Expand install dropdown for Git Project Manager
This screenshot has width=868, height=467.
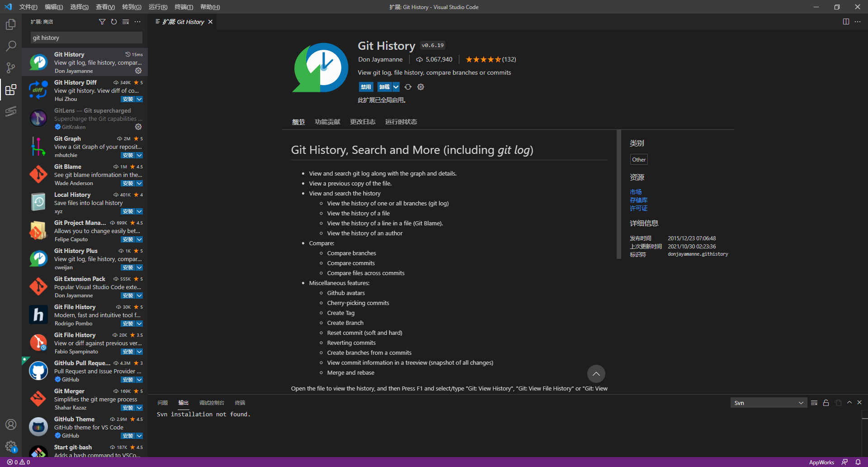tap(139, 239)
